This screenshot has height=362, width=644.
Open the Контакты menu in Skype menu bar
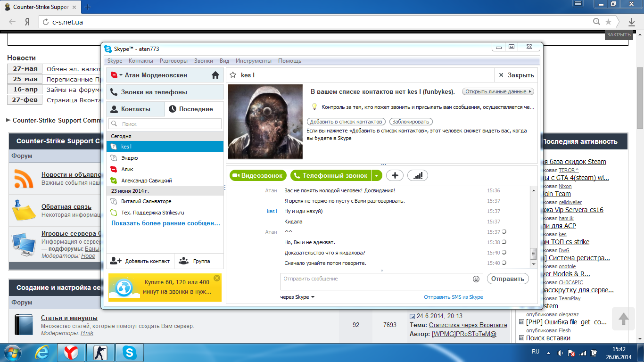(x=141, y=61)
